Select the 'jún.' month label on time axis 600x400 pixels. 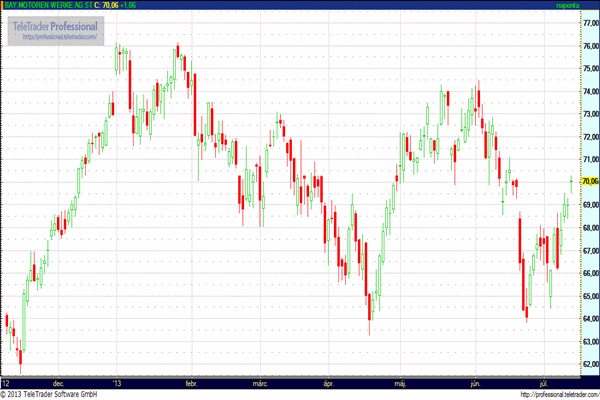[x=474, y=383]
